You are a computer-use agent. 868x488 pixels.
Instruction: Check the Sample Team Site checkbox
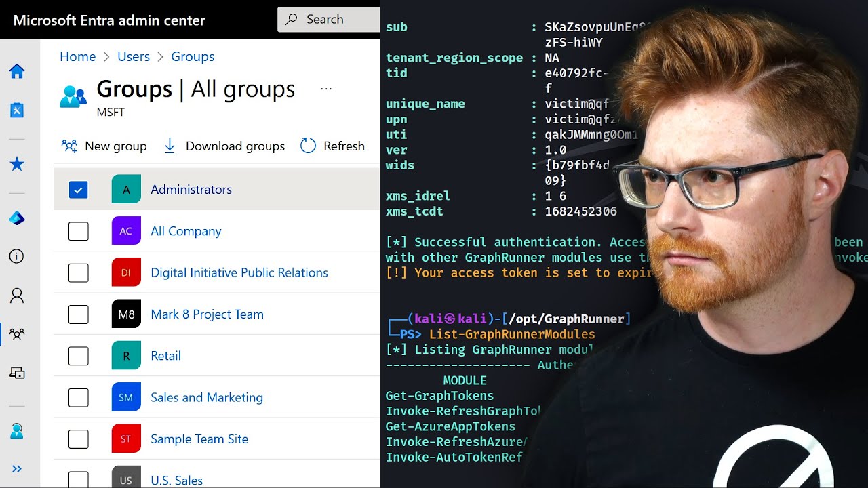(x=79, y=439)
